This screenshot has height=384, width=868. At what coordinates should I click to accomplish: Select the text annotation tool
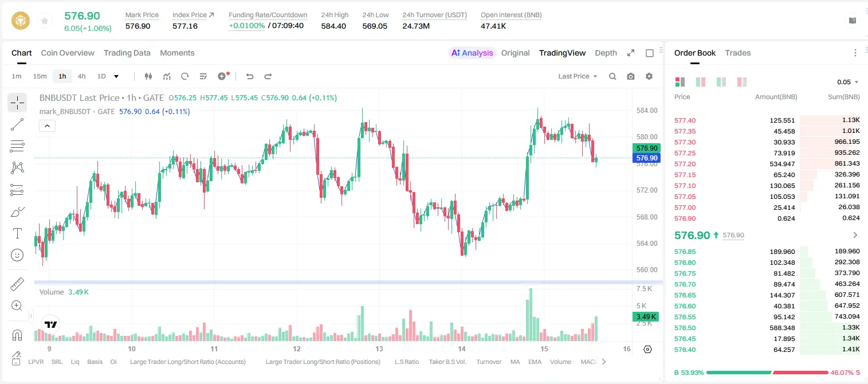tap(17, 233)
